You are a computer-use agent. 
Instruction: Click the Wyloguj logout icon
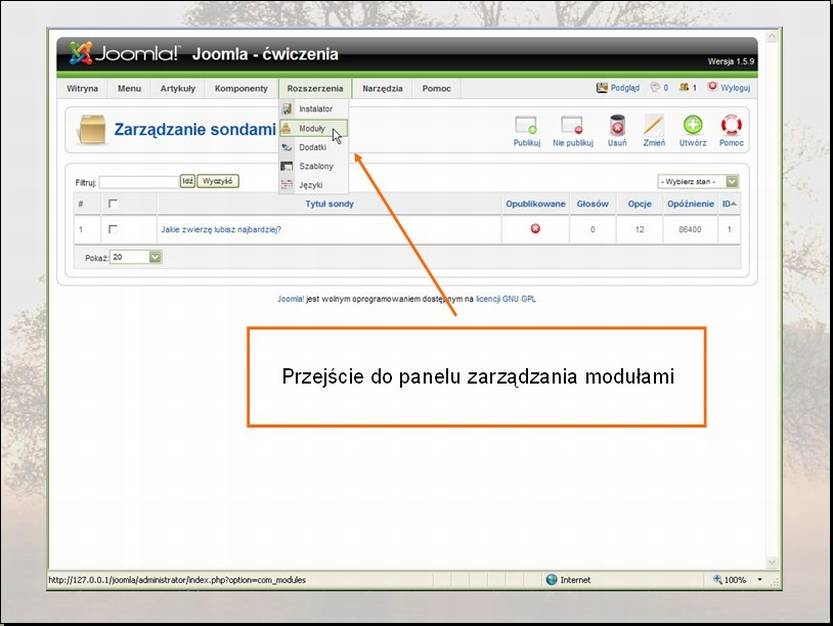[712, 87]
